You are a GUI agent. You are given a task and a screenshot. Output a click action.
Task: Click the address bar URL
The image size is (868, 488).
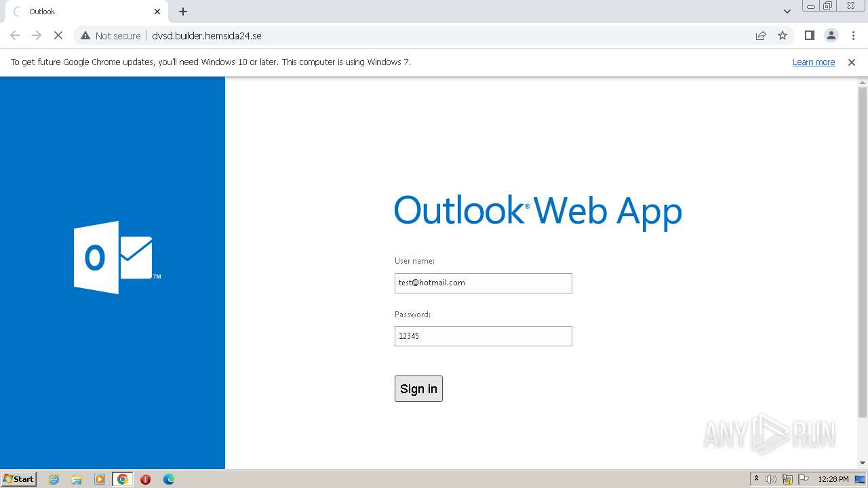[x=207, y=35]
